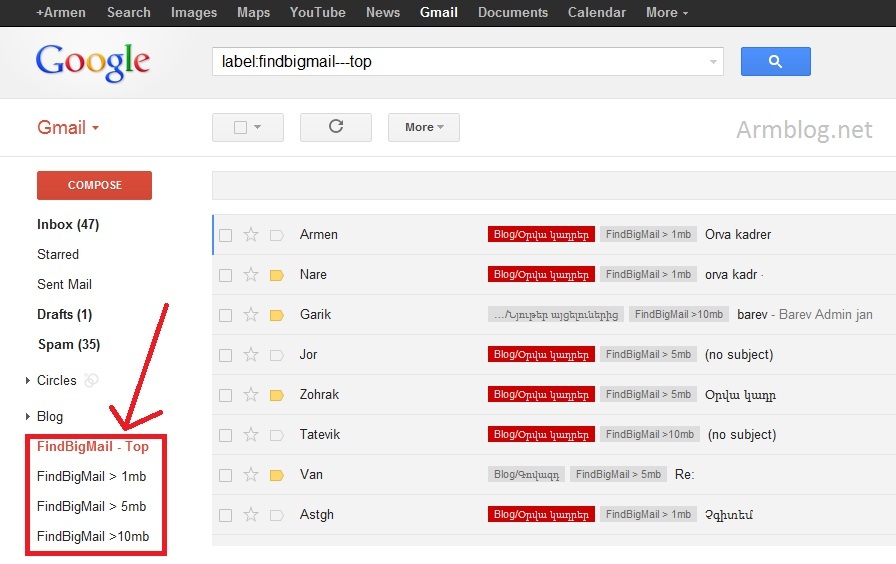Select the checkbox for Armen's email
This screenshot has height=564, width=896.
[x=226, y=235]
